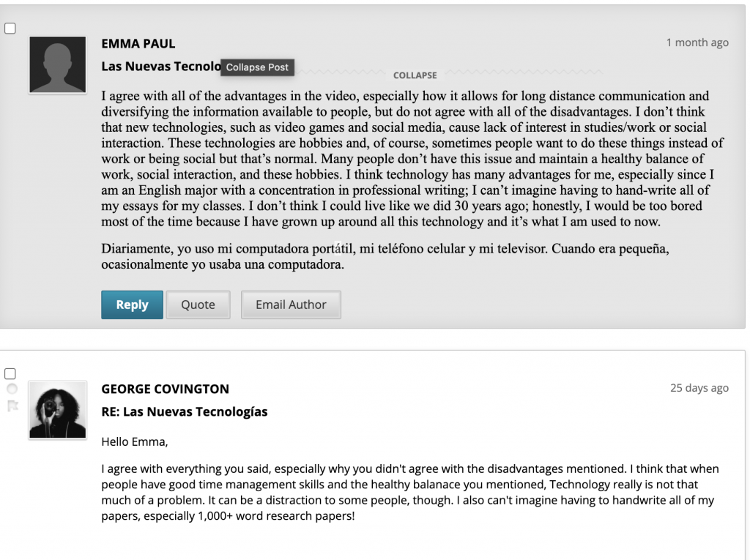Click the 1 month ago timestamp
Viewport: 750px width, 560px height.
coord(697,42)
